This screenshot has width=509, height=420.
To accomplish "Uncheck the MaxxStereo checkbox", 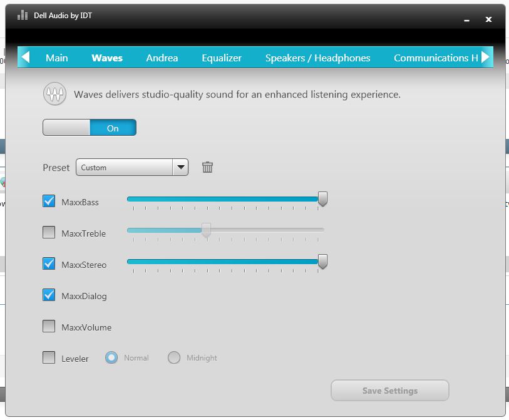I will (49, 264).
